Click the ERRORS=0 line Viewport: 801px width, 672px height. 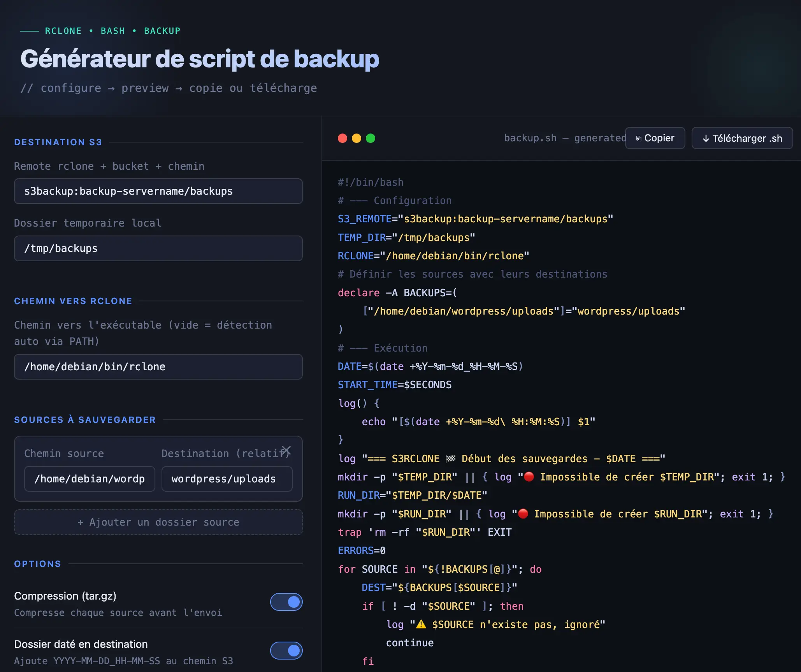362,551
